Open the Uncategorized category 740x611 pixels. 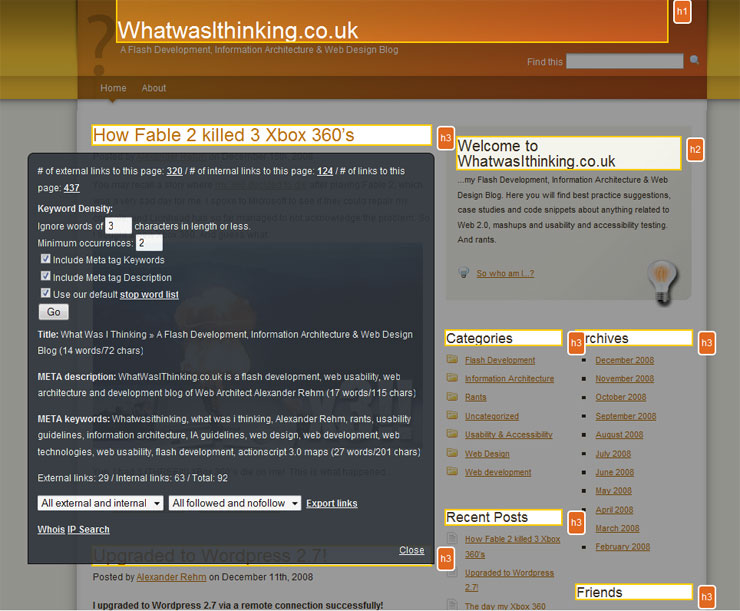tap(492, 416)
